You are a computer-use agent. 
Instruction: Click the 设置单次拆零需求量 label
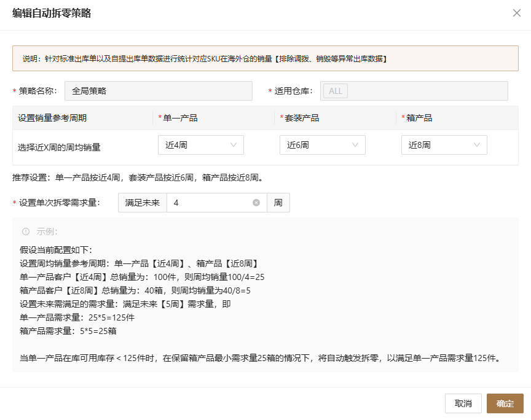[59, 203]
